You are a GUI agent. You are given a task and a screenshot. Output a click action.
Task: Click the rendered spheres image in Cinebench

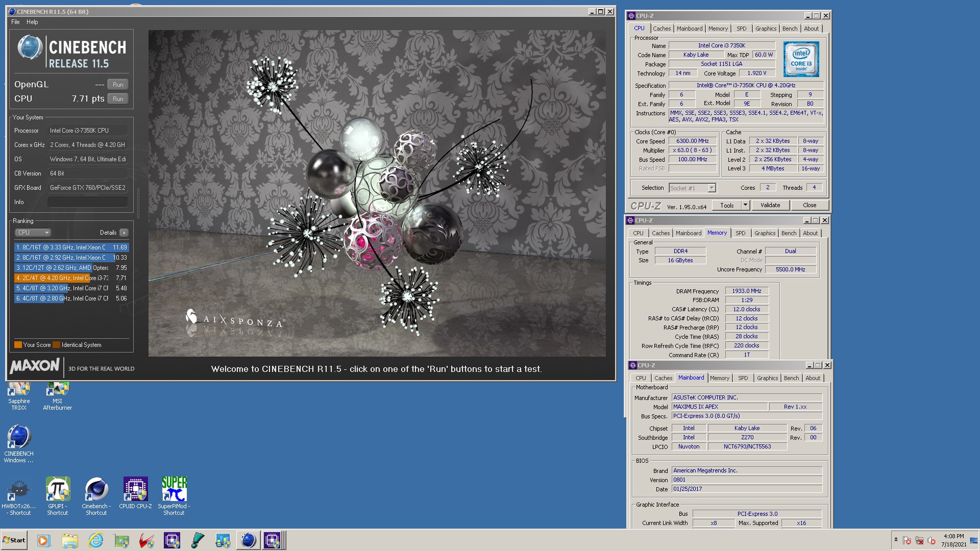coord(377,193)
